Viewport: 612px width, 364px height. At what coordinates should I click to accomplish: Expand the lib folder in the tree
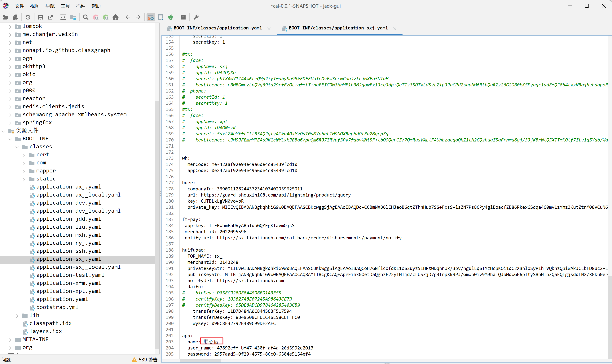[17, 316]
